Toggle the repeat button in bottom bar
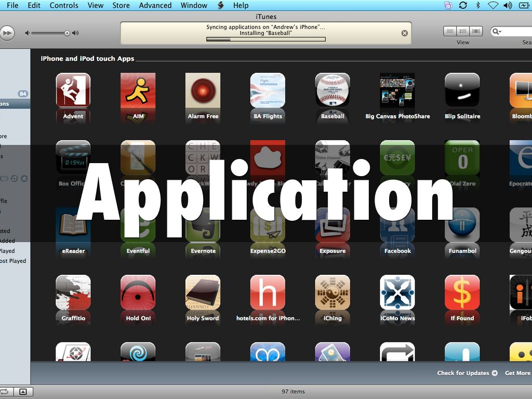The height and width of the screenshot is (399, 532). pos(4,391)
